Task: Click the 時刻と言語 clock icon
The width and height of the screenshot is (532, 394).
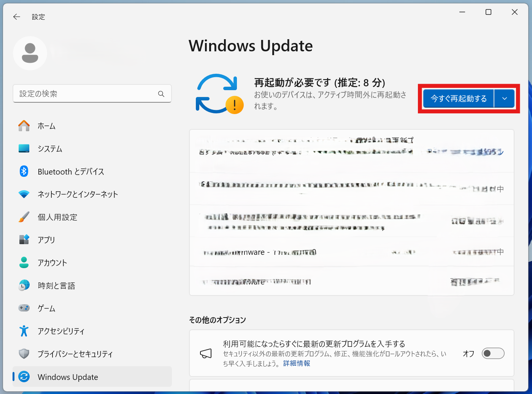Action: point(24,285)
